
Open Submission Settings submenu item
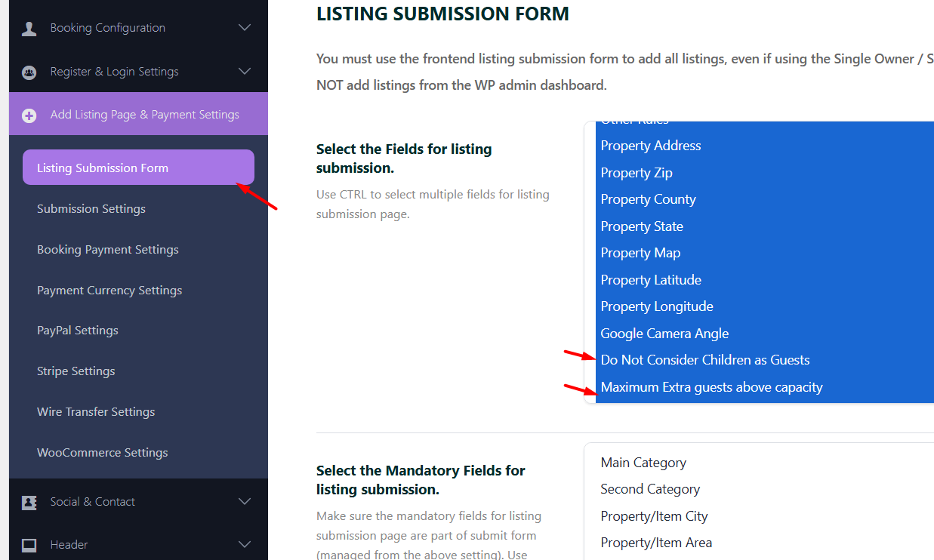(x=91, y=209)
